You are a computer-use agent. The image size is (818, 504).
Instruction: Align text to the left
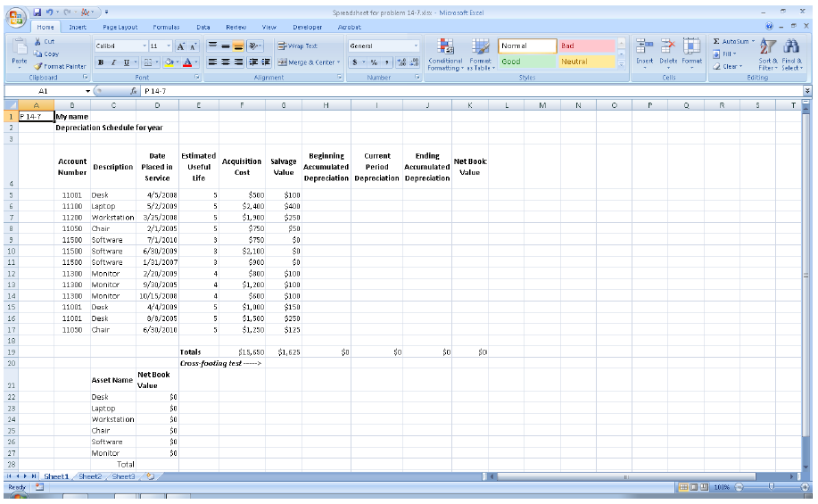[212, 62]
